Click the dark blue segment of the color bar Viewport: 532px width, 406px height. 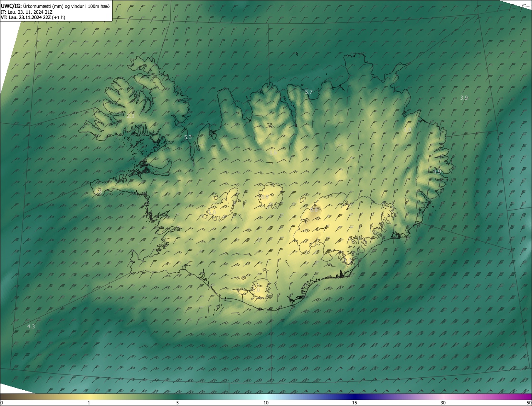355,396
